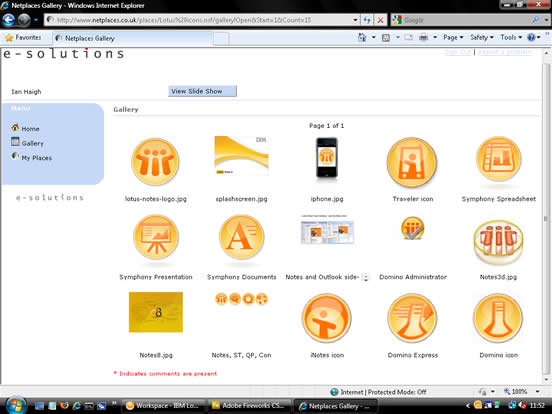Image resolution: width=552 pixels, height=414 pixels.
Task: Click the Traveler icon caption text
Action: click(x=413, y=199)
